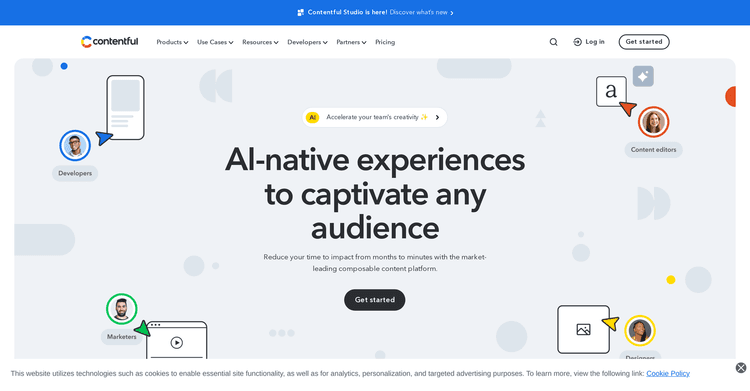Click the orange cursor arrow near Content editors
Image resolution: width=750 pixels, height=391 pixels.
point(628,108)
